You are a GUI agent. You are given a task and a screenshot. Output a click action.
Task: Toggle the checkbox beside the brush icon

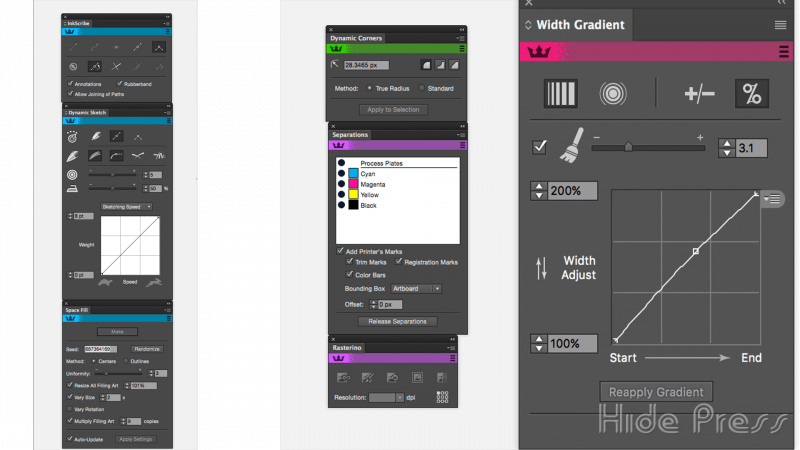tap(540, 147)
